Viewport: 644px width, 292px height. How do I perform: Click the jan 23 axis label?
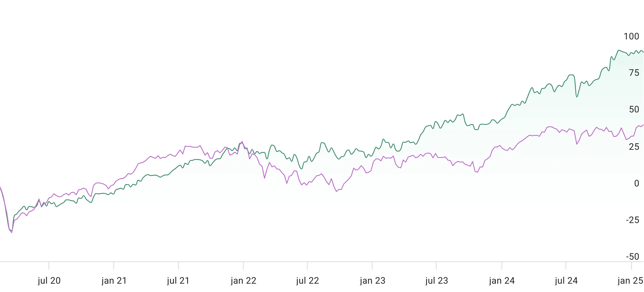coord(373,281)
